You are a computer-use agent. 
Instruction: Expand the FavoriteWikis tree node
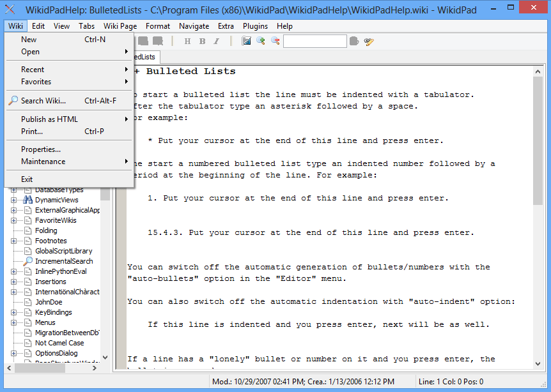click(x=13, y=220)
